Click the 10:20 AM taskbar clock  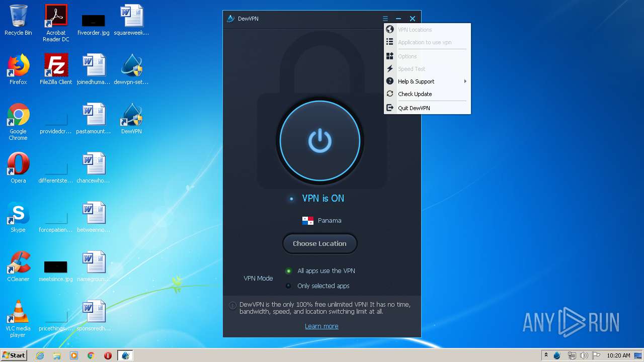click(x=618, y=355)
